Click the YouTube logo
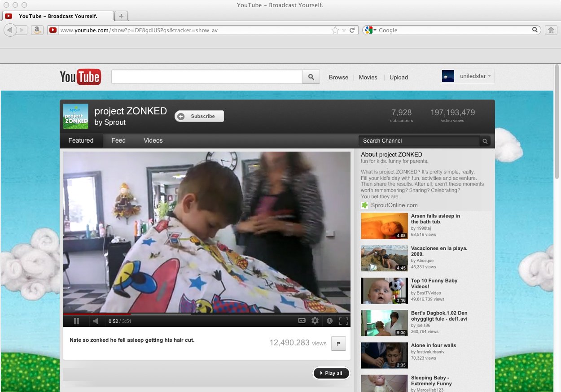 pyautogui.click(x=80, y=77)
